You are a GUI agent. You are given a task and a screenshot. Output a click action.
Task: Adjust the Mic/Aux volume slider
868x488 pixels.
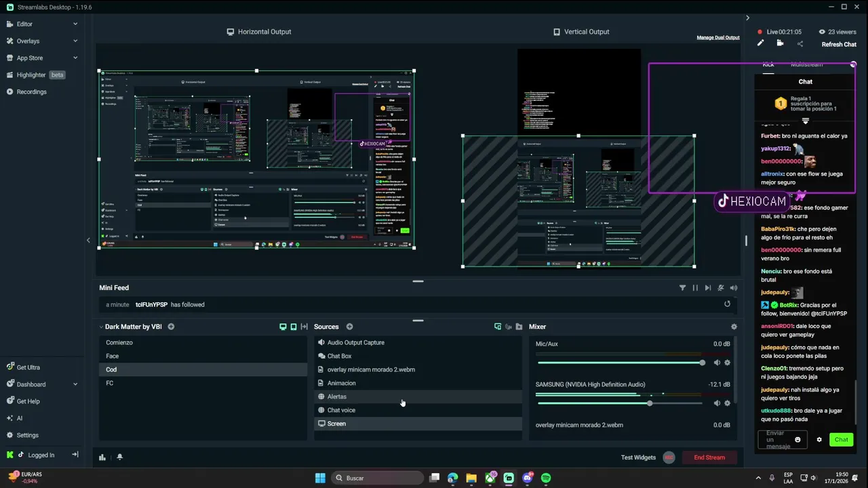tap(620, 363)
